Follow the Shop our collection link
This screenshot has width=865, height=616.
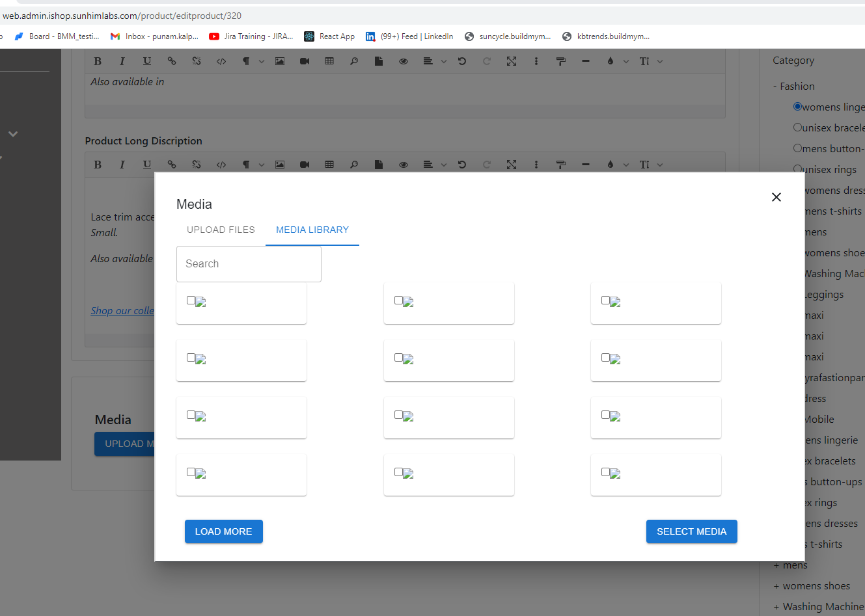[122, 311]
